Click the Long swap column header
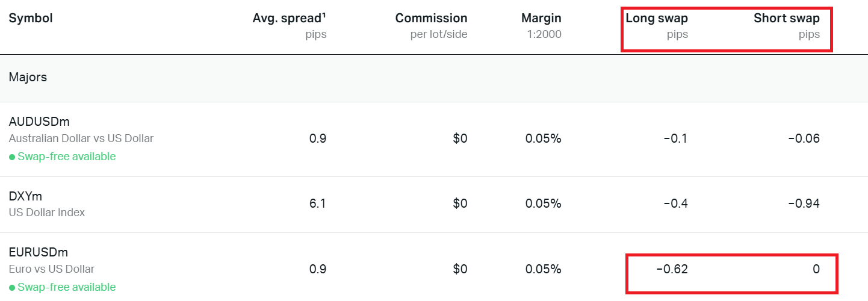868x301 pixels. [657, 18]
